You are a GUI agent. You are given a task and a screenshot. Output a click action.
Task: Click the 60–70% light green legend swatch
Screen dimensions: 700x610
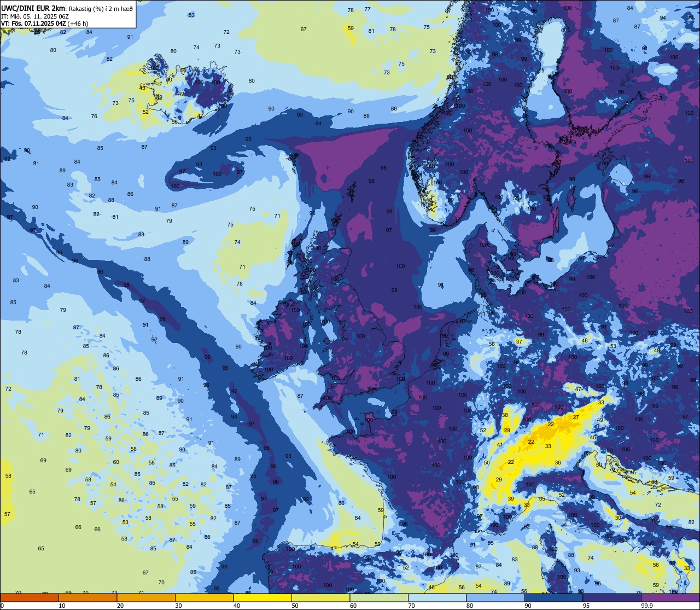click(379, 597)
